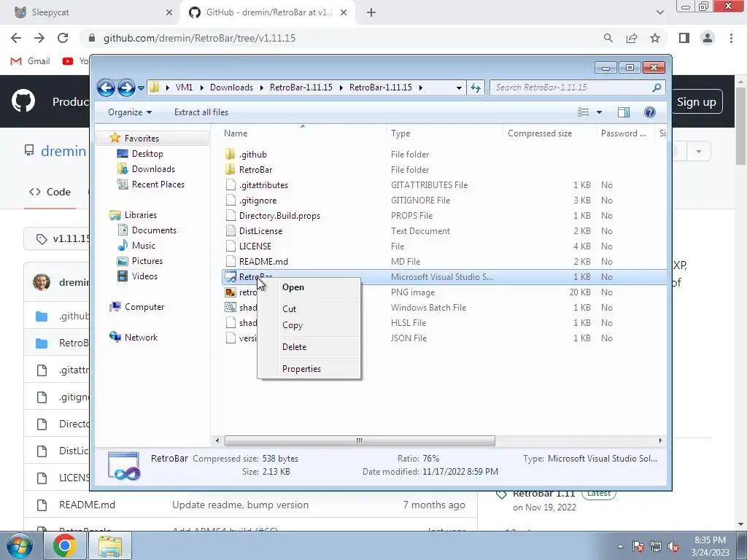Viewport: 747px width, 560px height.
Task: Go forward with Explorer's blue Forward arrow
Action: 125,87
